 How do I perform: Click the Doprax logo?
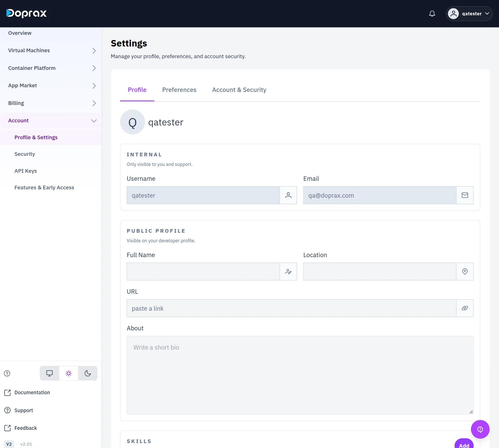[x=27, y=13]
